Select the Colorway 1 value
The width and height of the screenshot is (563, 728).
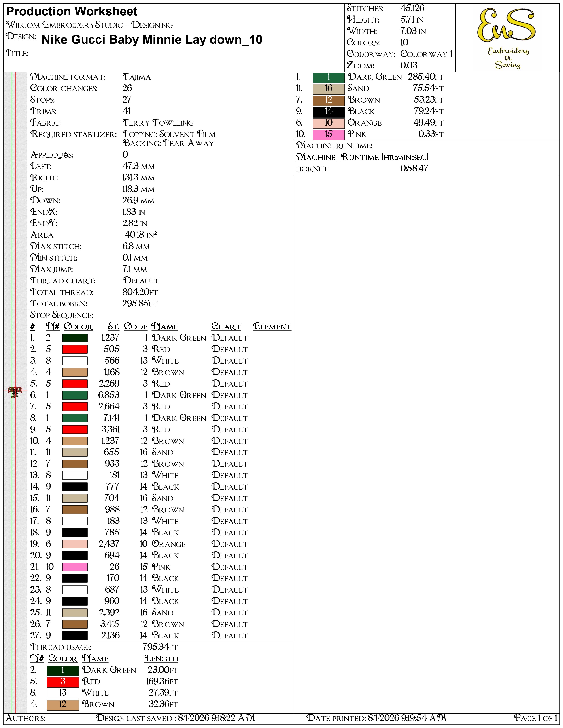point(426,54)
